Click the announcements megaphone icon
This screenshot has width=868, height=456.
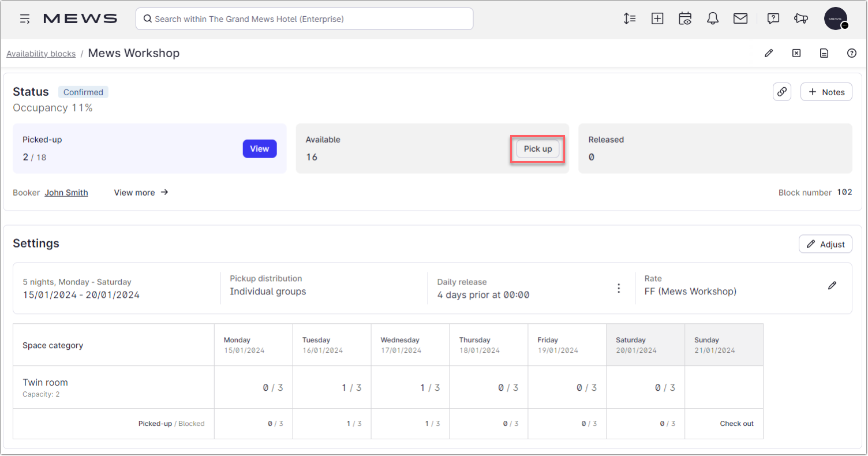(x=801, y=18)
